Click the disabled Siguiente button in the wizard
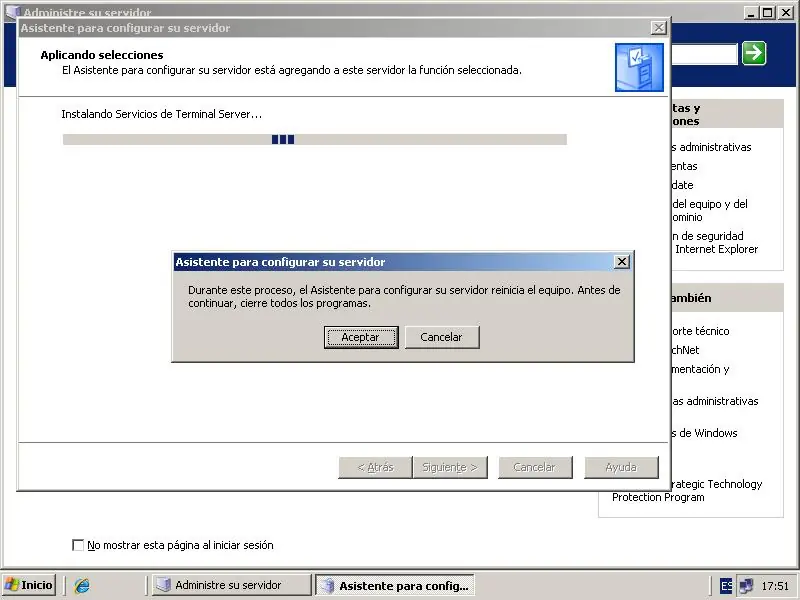The width and height of the screenshot is (800, 600). pos(450,467)
